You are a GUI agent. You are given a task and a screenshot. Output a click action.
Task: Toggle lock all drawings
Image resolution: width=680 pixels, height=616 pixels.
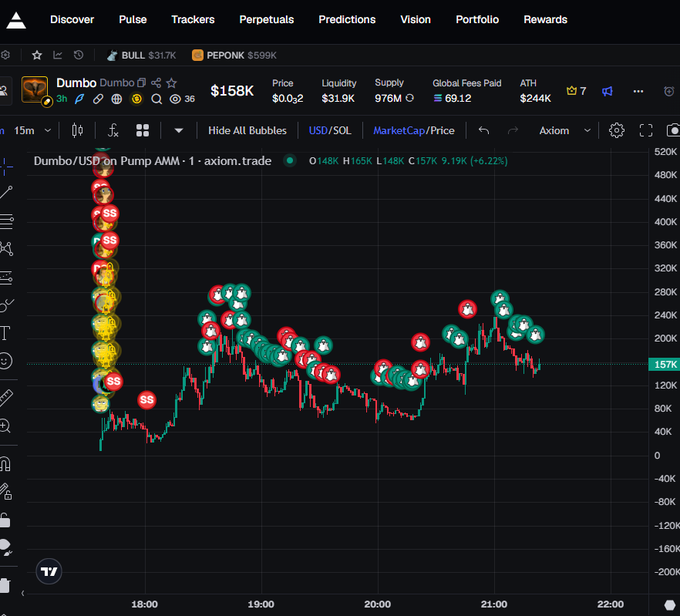5,520
